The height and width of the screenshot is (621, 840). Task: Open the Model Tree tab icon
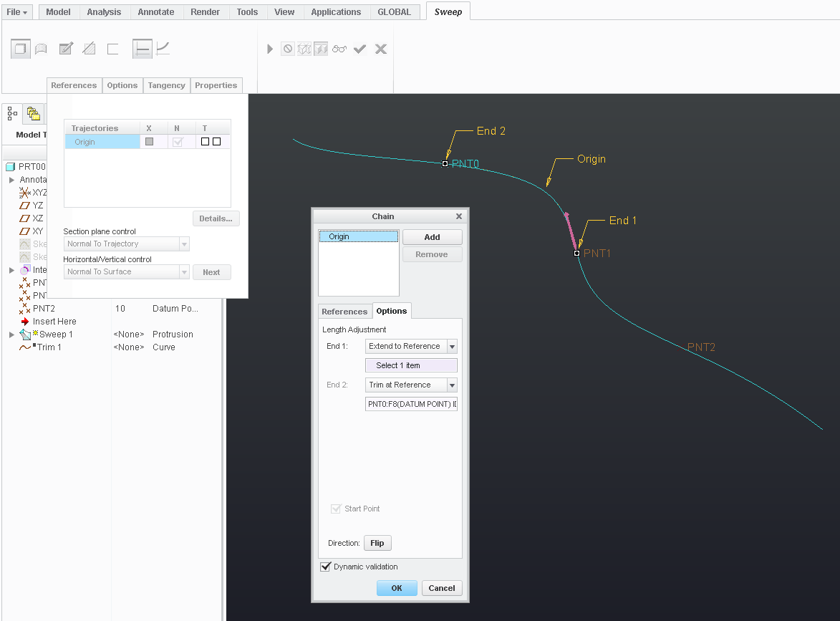(12, 114)
